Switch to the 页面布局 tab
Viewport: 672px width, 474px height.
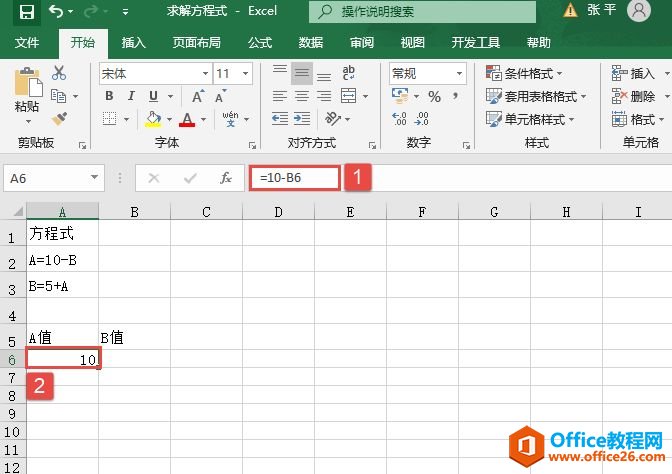(196, 42)
